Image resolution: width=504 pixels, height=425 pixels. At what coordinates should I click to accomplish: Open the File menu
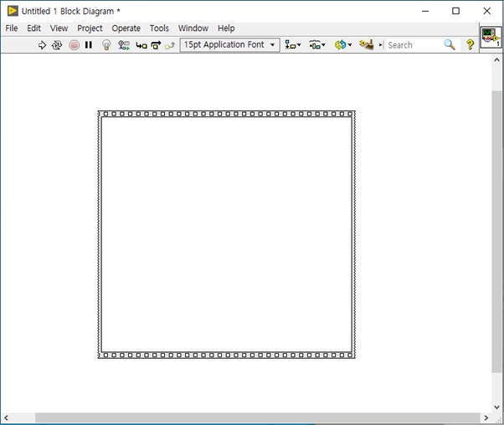[x=12, y=28]
